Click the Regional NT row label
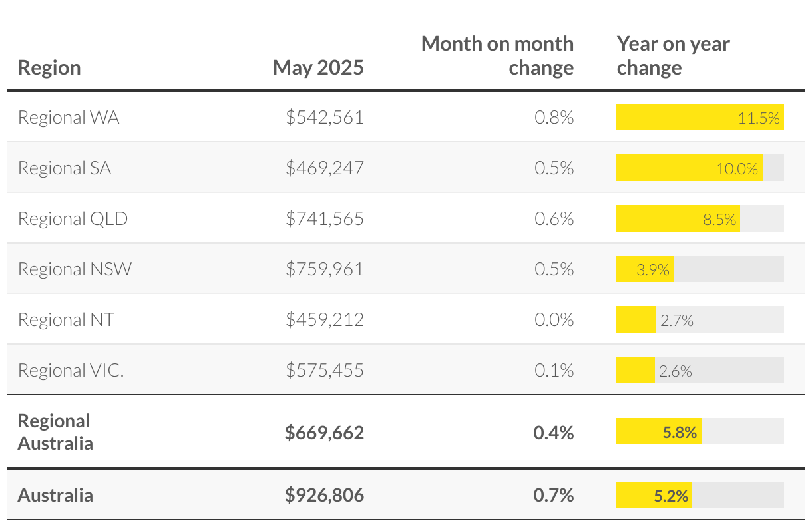This screenshot has width=812, height=527. coord(66,320)
